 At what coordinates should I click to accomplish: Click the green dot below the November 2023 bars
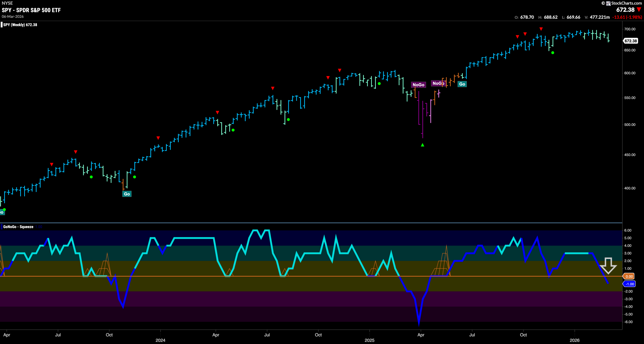point(135,177)
